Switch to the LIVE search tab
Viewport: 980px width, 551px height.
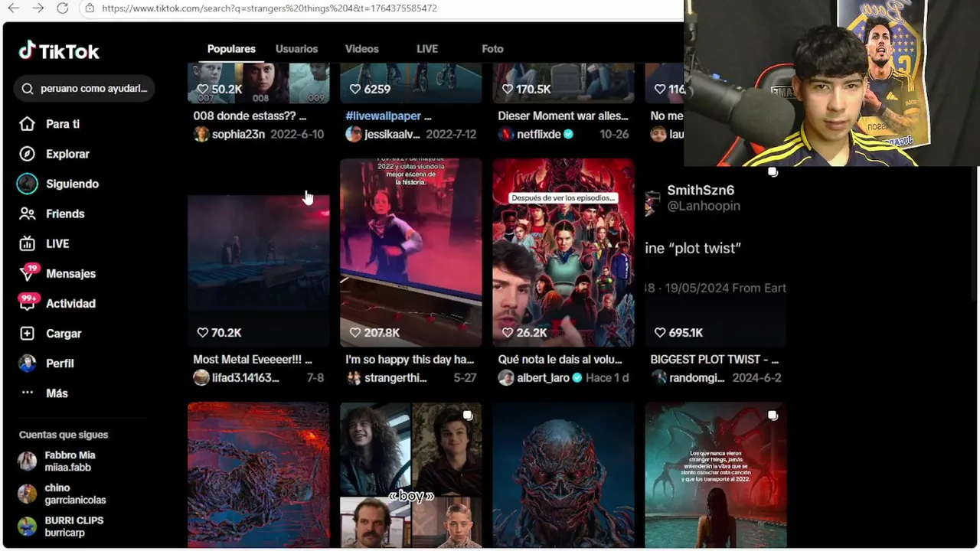[427, 49]
